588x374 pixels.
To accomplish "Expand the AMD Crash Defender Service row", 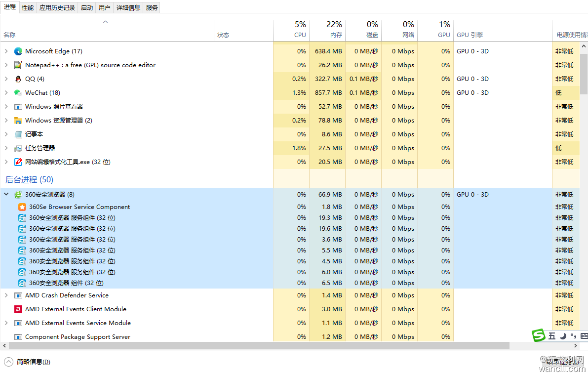I will click(6, 295).
